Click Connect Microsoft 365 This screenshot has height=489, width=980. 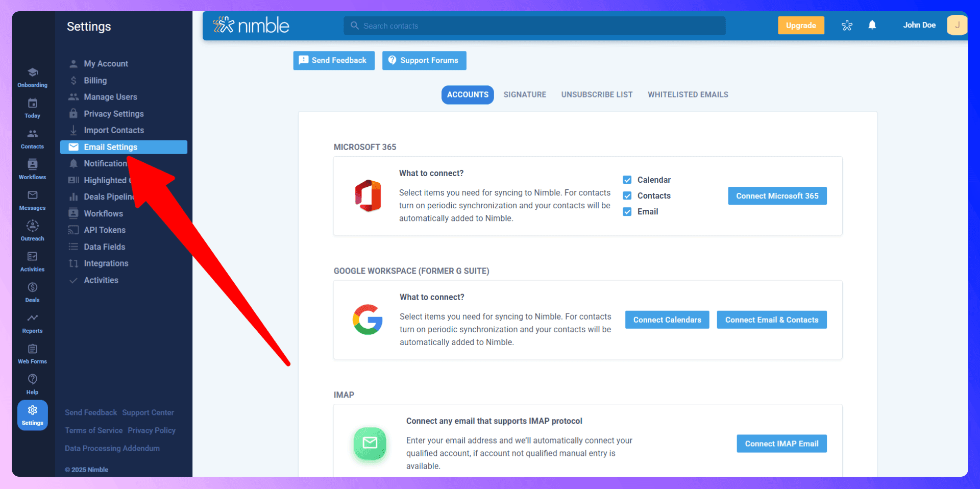pos(777,195)
